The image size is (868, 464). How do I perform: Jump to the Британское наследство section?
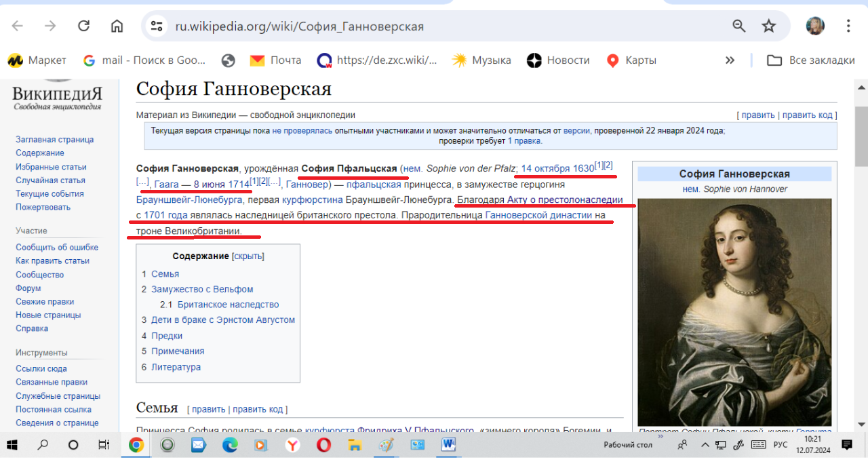pyautogui.click(x=228, y=305)
